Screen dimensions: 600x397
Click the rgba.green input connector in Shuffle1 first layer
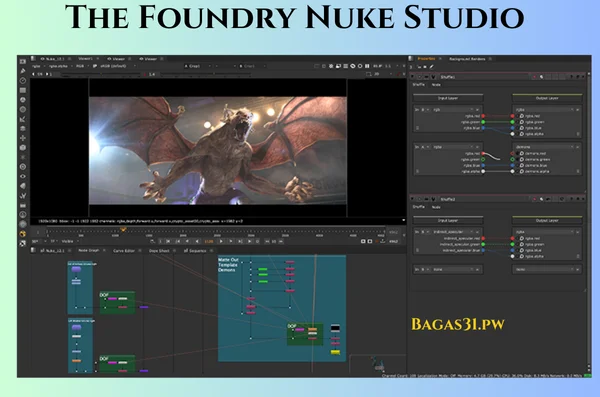coord(483,122)
